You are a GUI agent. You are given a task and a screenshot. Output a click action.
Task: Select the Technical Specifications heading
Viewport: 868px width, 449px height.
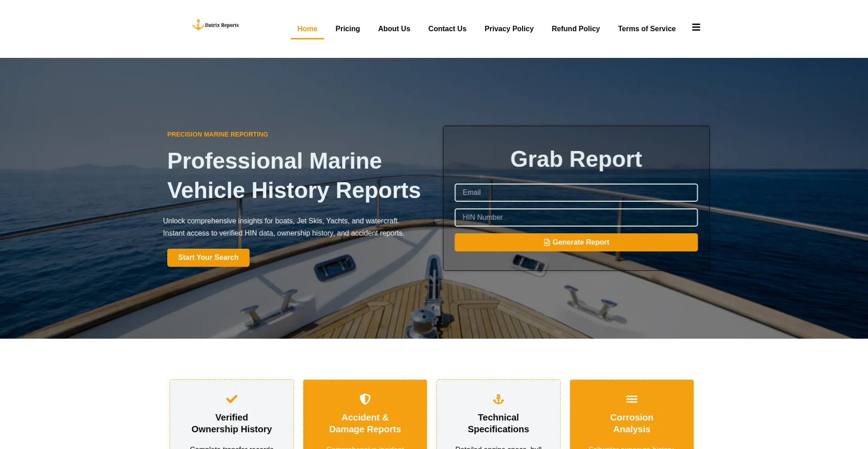tap(498, 423)
